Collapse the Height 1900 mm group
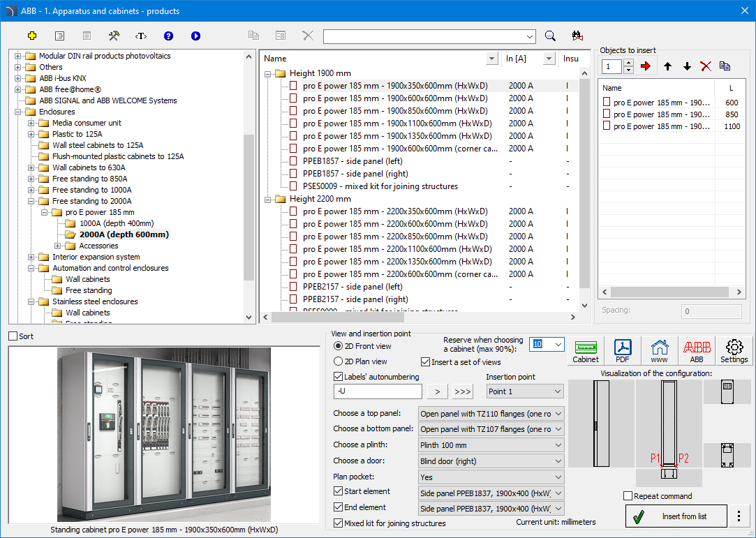This screenshot has width=756, height=538. pos(267,74)
